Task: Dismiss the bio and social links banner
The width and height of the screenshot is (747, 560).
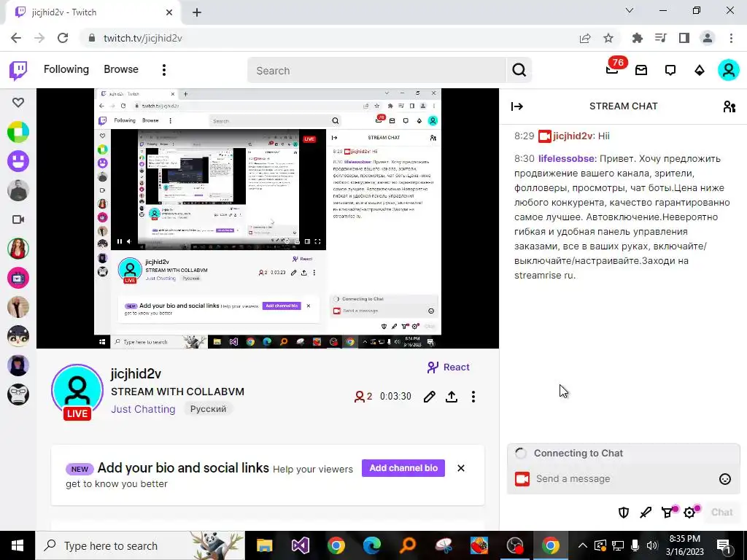Action: click(x=461, y=468)
